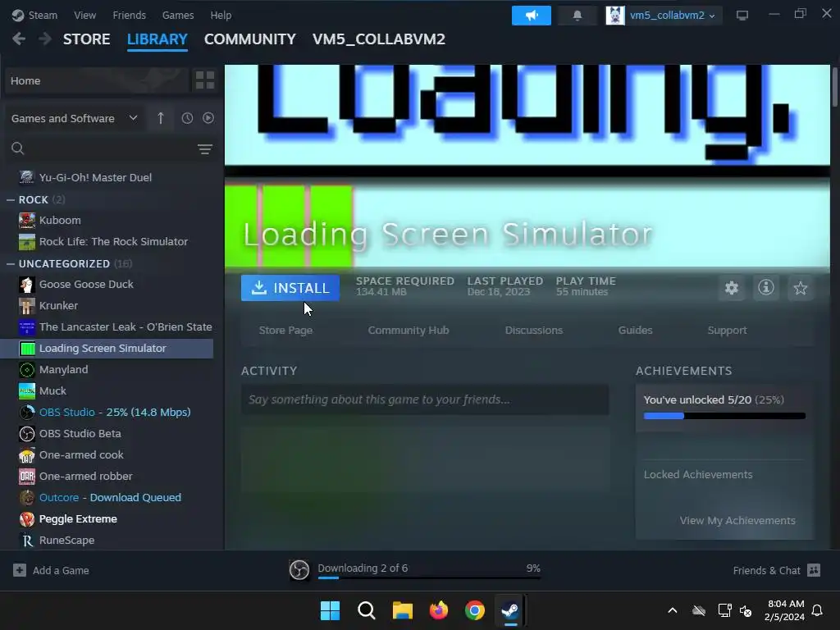Click the Home library button
Image resolution: width=840 pixels, height=630 pixels.
98,80
